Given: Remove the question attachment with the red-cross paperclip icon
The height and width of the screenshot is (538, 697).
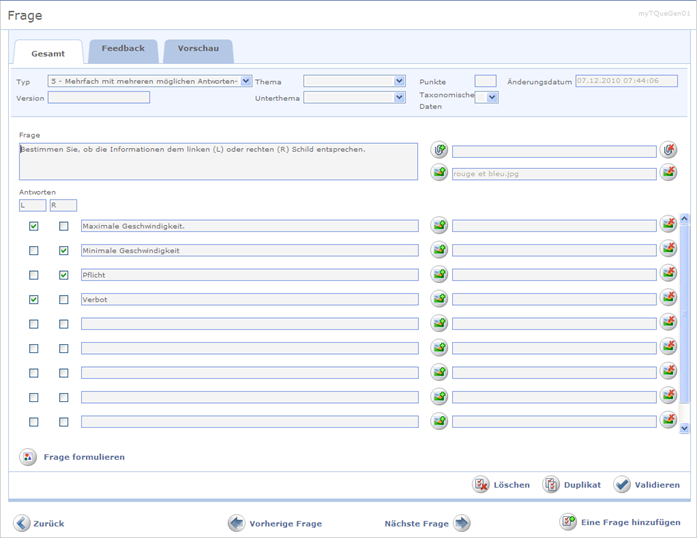Looking at the screenshot, I should (669, 150).
